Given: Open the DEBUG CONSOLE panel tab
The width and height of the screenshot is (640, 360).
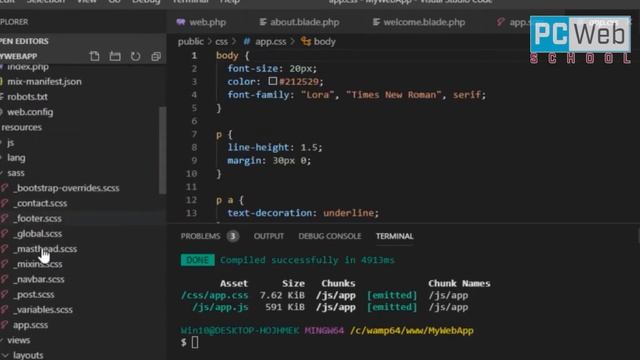Looking at the screenshot, I should click(330, 236).
